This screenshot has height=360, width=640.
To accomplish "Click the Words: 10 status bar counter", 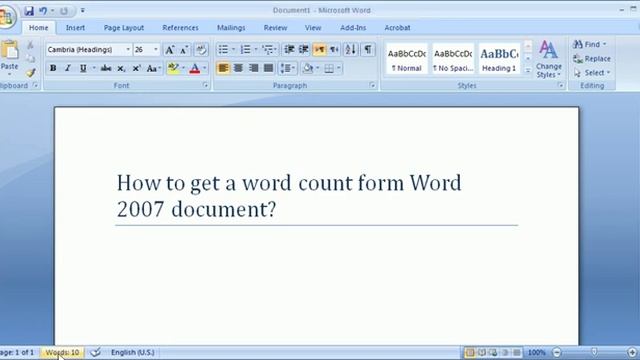I will point(62,352).
